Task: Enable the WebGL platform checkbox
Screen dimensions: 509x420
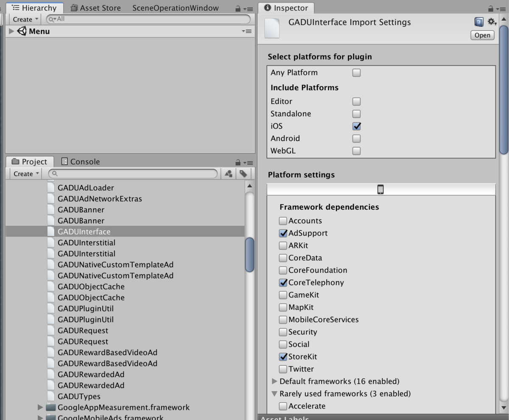Action: pyautogui.click(x=356, y=151)
